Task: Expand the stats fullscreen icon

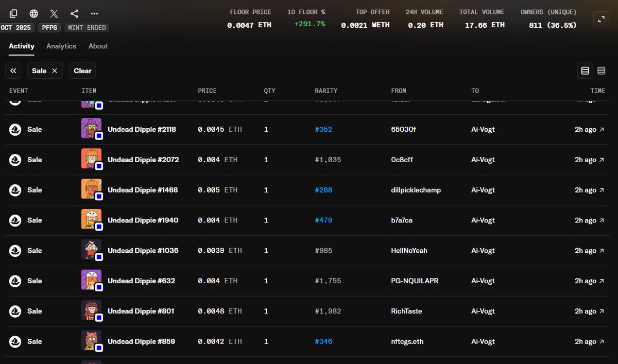Action: point(600,20)
